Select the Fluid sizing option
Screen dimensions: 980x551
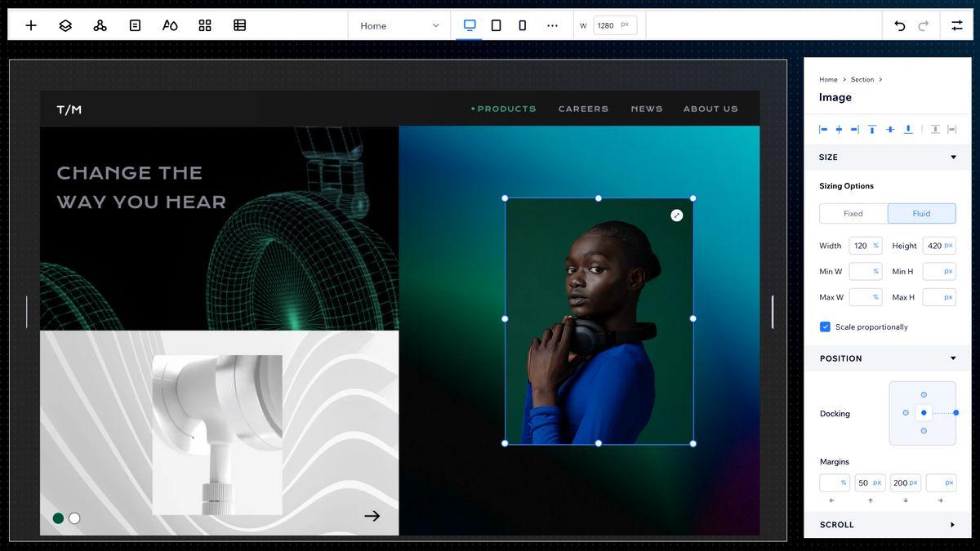(921, 214)
